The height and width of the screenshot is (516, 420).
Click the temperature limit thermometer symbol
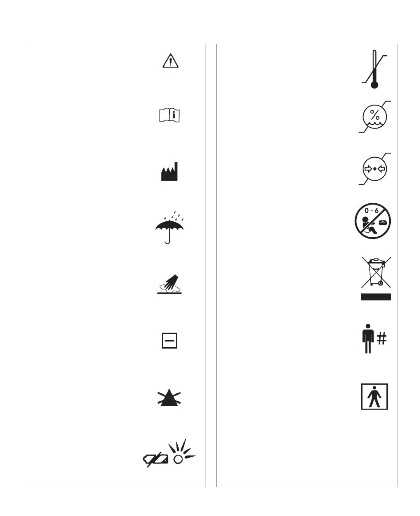(x=374, y=69)
